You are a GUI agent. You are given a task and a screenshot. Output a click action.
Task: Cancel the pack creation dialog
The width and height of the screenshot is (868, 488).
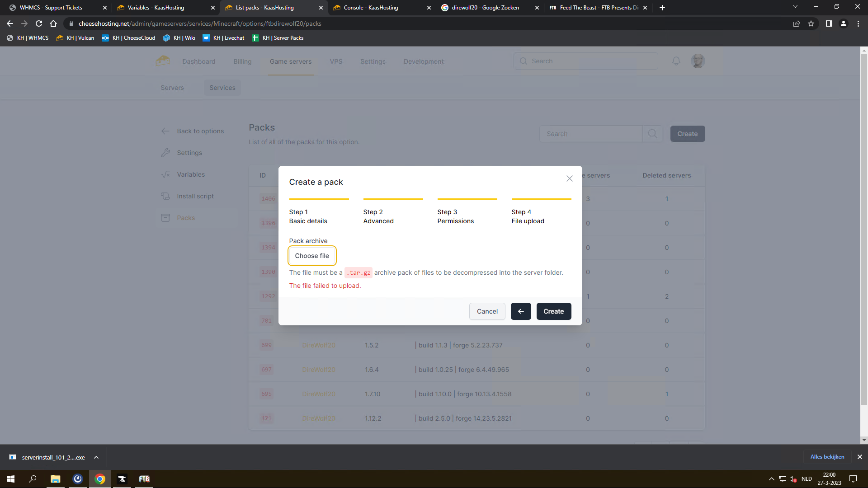pos(487,311)
